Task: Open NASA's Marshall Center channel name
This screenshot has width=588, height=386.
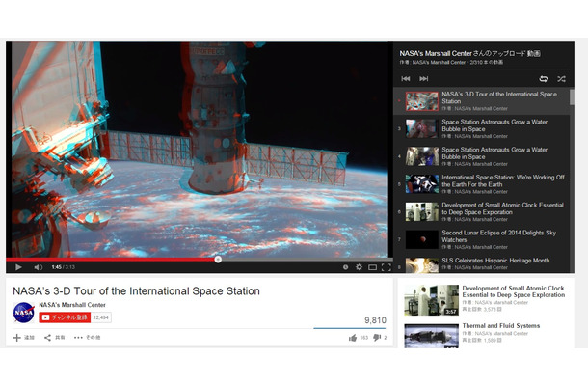Action: 72,305
